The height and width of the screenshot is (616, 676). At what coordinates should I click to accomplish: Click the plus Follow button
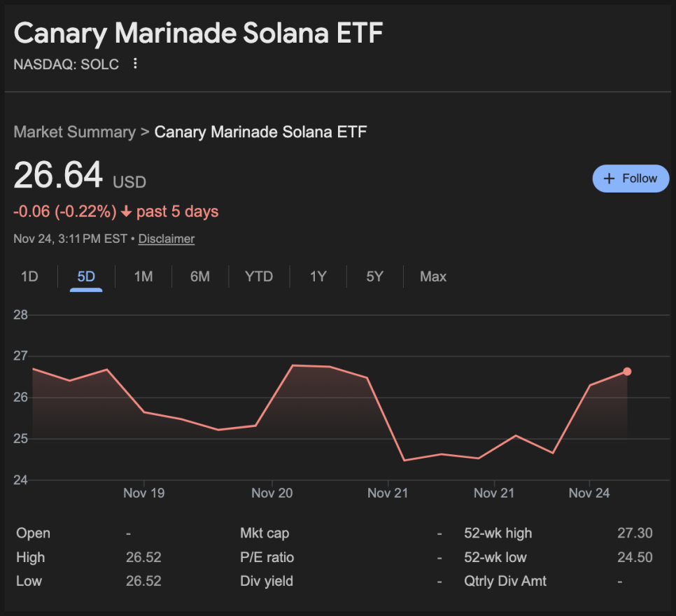(631, 178)
